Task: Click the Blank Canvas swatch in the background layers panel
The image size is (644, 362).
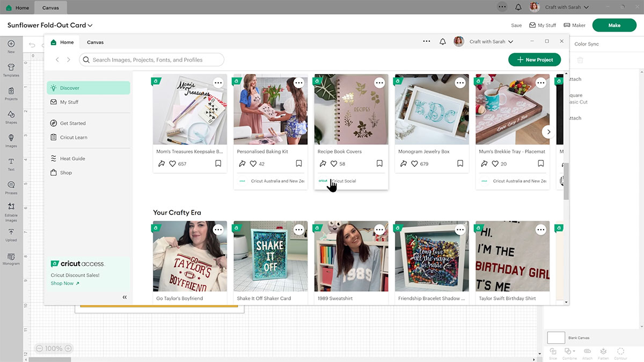Action: [556, 337]
